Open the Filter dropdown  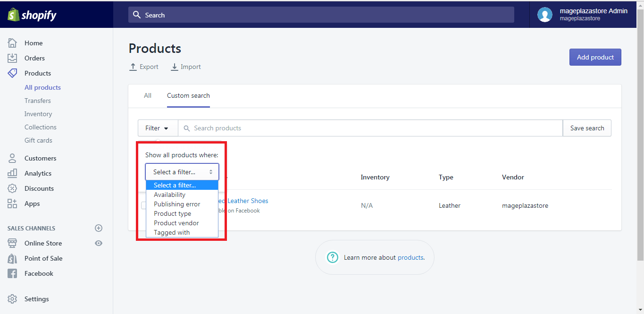[x=158, y=127]
